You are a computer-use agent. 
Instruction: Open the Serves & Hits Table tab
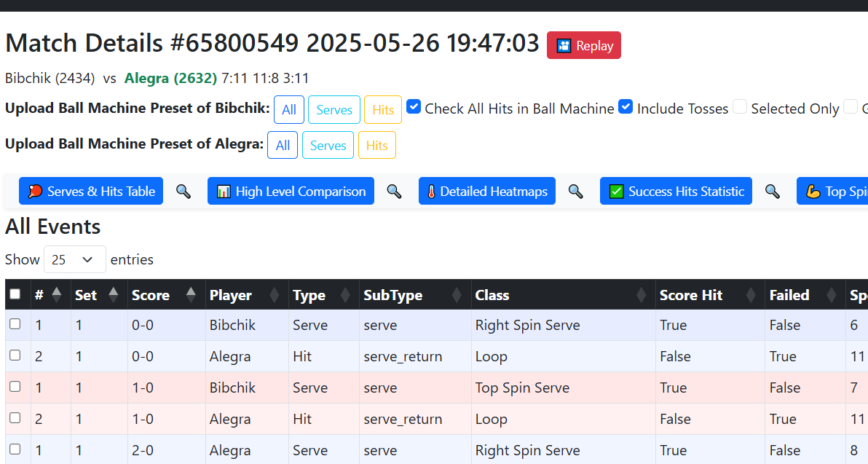(91, 192)
